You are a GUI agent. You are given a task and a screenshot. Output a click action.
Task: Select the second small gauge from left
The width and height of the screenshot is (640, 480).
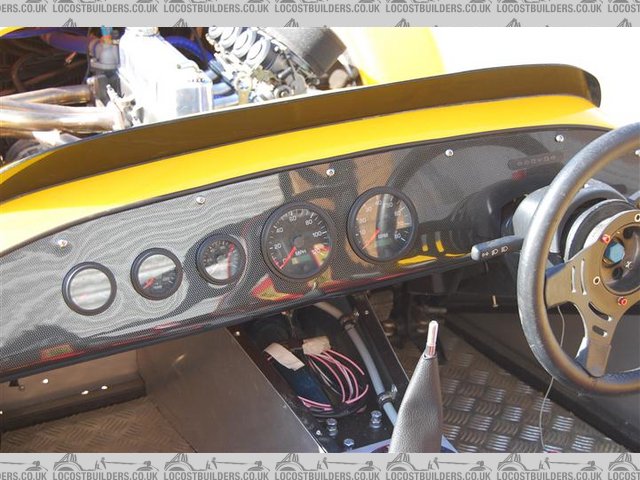157,274
